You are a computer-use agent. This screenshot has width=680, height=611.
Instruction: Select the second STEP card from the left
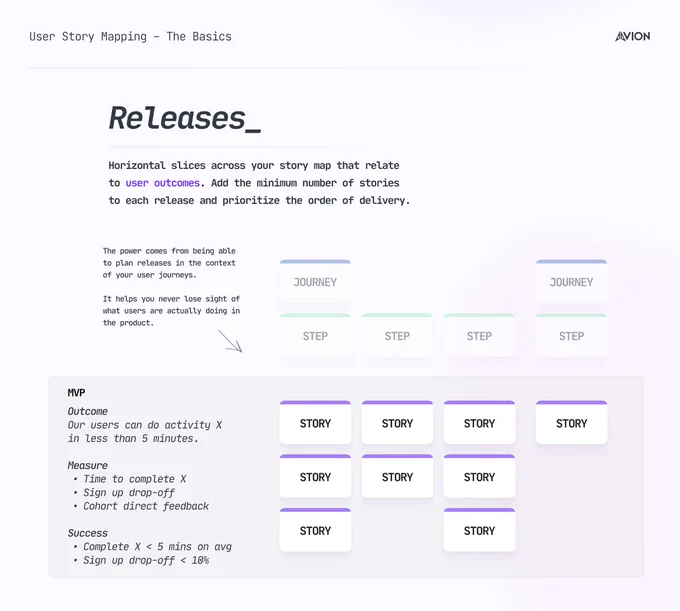pos(397,335)
